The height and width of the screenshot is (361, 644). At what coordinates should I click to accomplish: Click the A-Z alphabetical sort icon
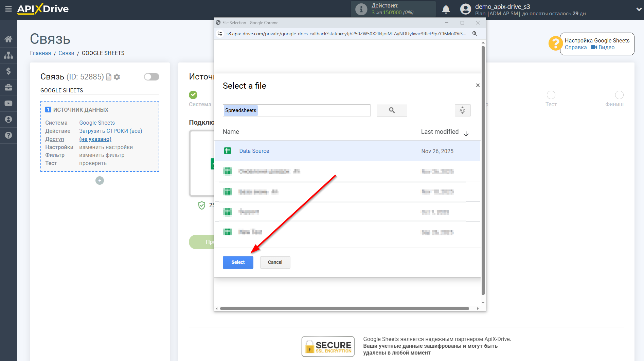coord(462,110)
